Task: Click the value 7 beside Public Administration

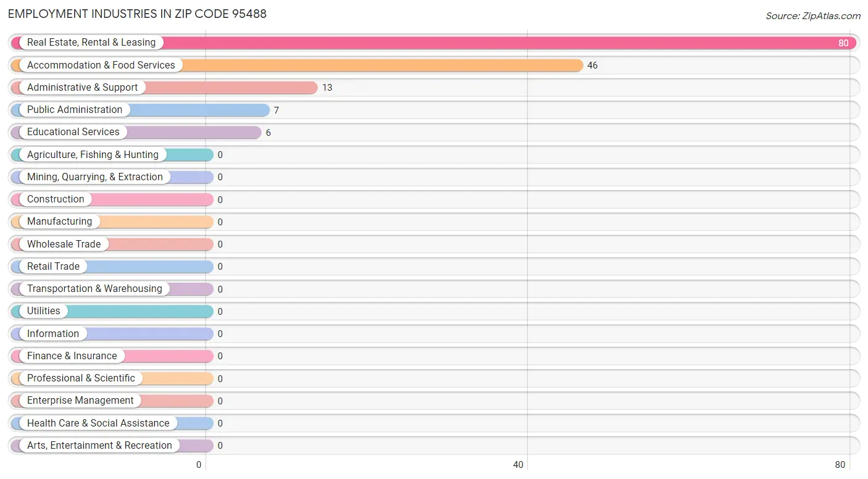Action: pos(277,110)
